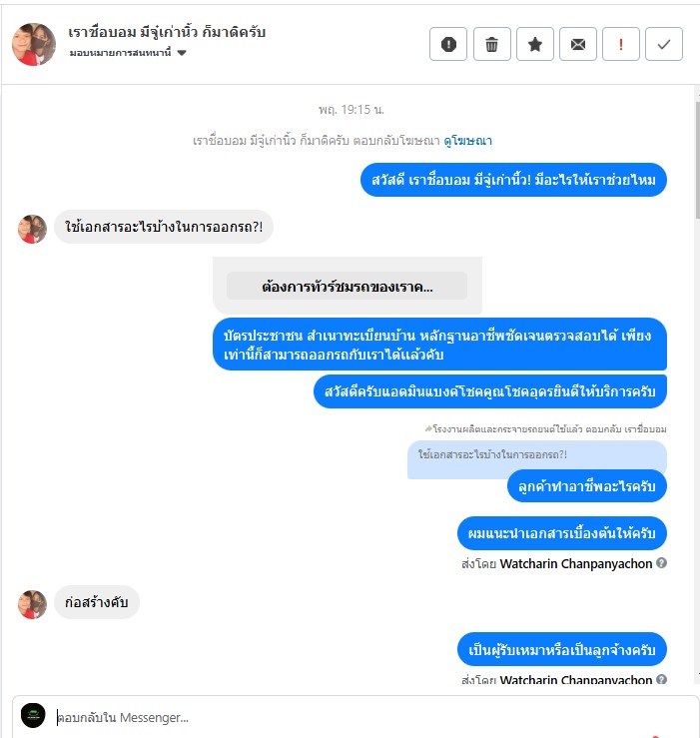Open the customer name in the conversation header

pos(167,32)
